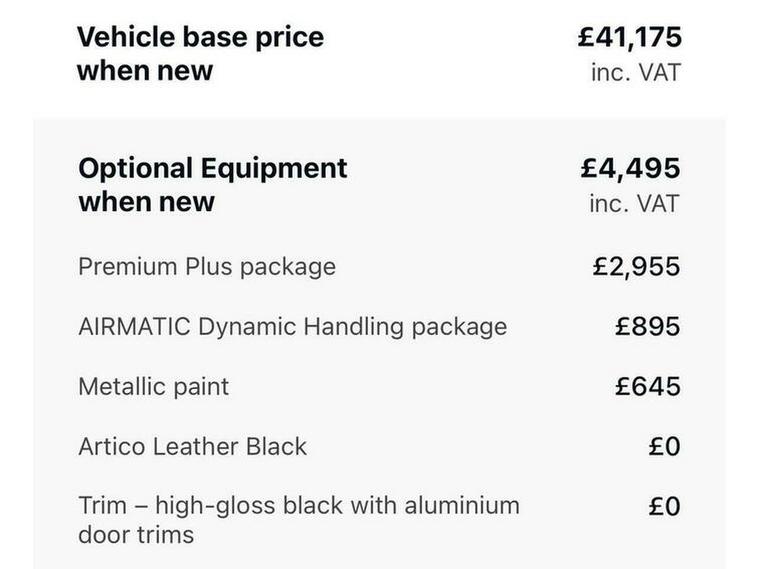Select the £4,495 optional equipment total
The width and height of the screenshot is (759, 569).
click(630, 168)
